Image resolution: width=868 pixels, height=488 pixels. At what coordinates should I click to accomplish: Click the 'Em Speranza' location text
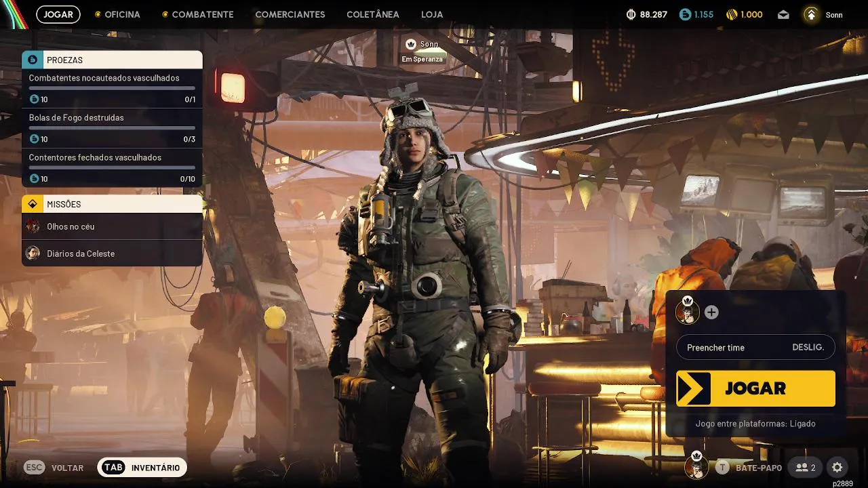[422, 59]
